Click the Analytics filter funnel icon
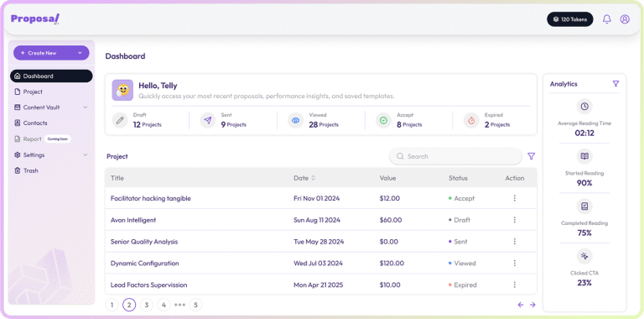 [615, 84]
